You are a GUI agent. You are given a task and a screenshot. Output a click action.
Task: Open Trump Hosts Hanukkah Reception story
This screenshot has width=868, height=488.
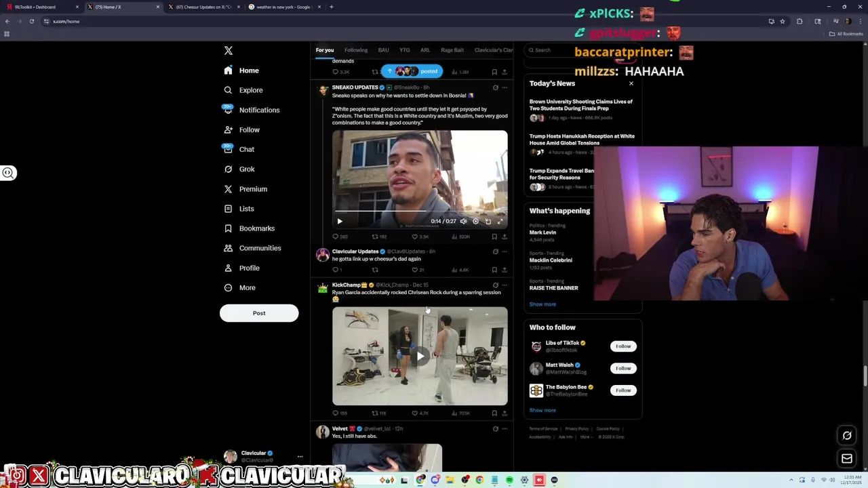582,140
